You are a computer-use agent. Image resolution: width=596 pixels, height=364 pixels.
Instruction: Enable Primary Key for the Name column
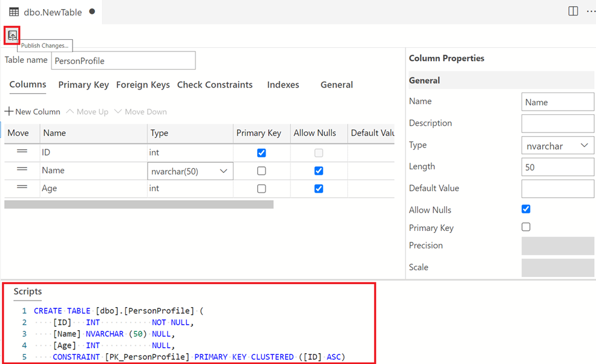pos(261,171)
